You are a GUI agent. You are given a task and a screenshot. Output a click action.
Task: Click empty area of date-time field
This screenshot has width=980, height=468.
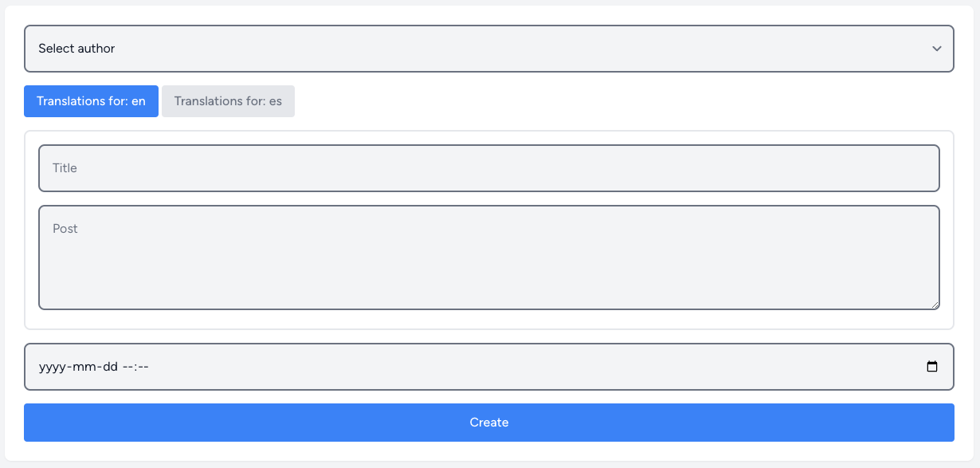[534, 367]
